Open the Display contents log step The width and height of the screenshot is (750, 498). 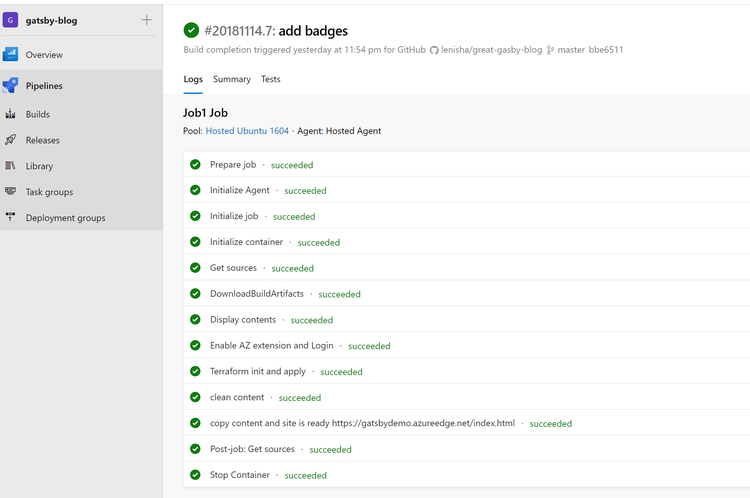pos(466,320)
